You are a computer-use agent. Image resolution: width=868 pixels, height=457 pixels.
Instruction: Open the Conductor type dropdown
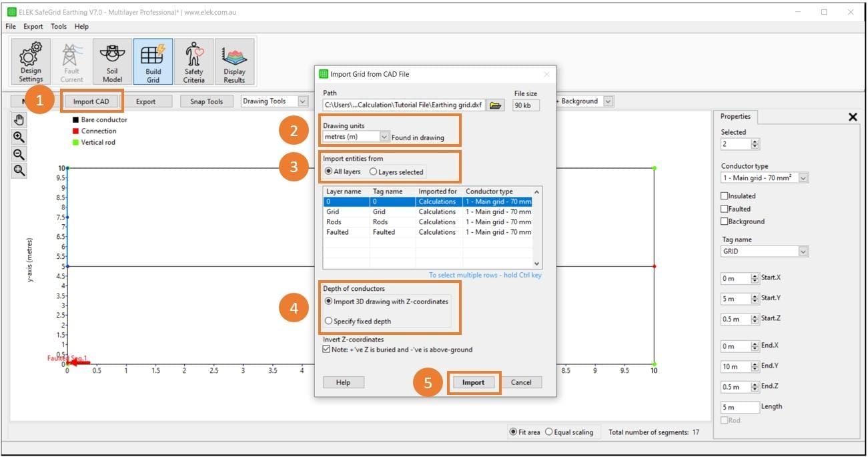(803, 178)
